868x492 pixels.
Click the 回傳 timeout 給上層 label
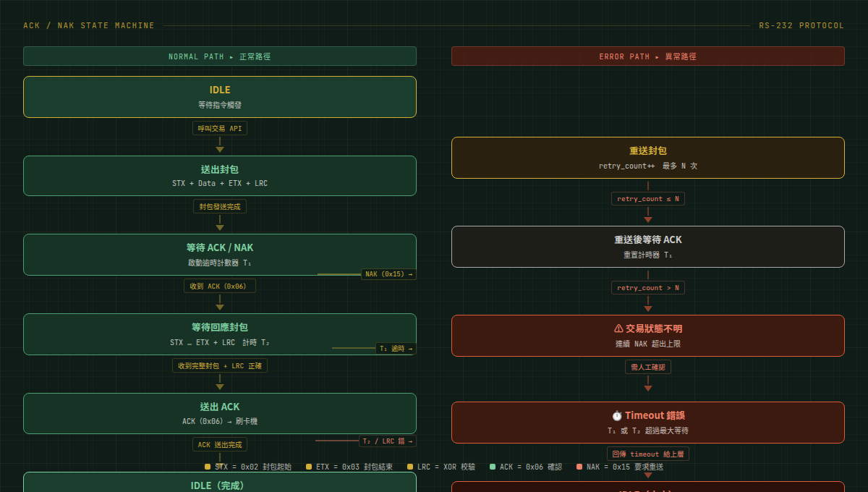(648, 454)
